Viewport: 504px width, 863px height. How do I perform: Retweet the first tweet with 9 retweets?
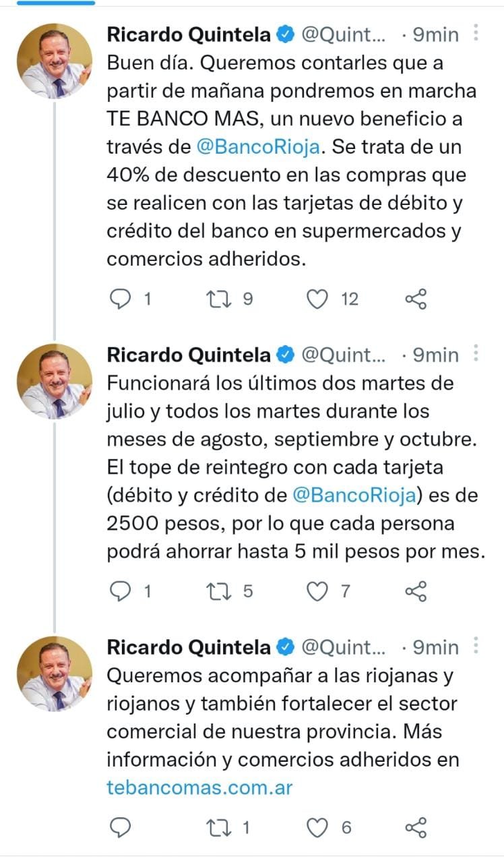pyautogui.click(x=223, y=299)
